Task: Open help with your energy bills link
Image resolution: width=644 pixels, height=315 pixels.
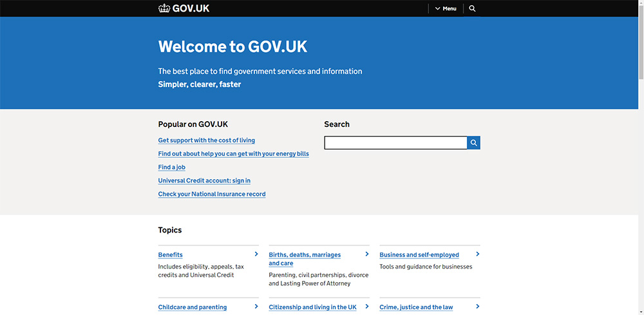Action: [233, 154]
